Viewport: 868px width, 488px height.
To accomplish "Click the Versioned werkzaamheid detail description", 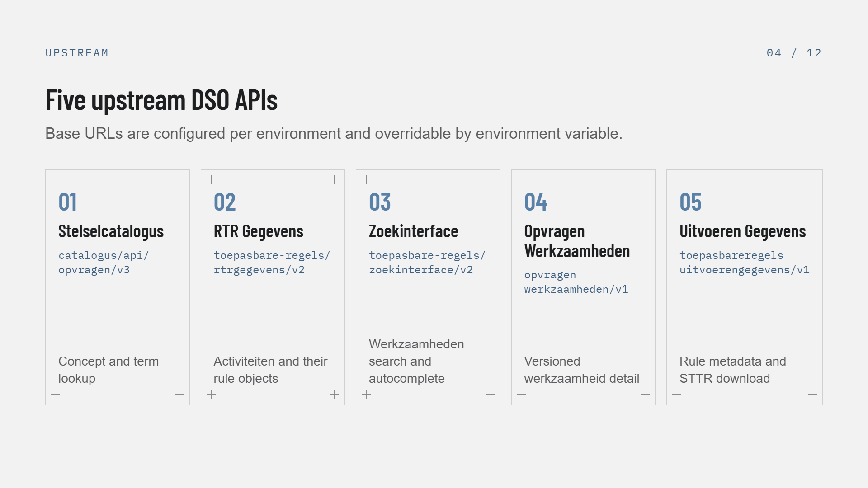I will (582, 370).
